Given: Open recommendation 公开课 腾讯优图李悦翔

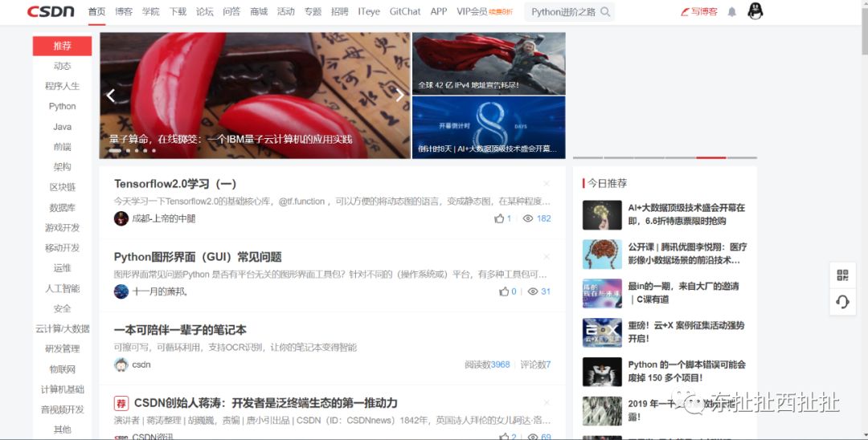Looking at the screenshot, I should click(x=687, y=254).
